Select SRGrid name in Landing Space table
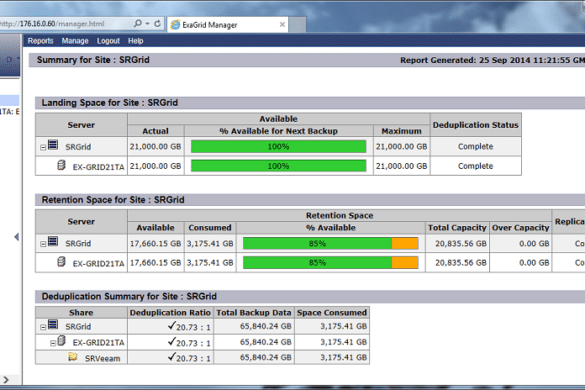 [78, 147]
